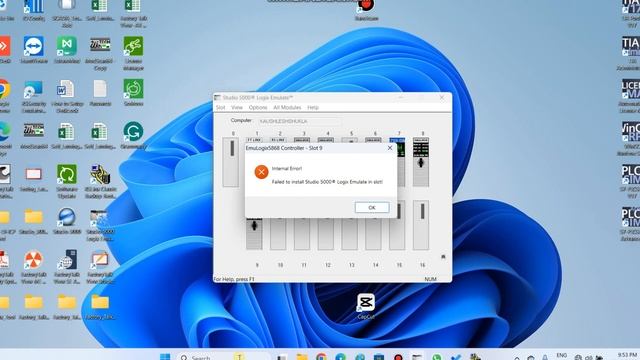The image size is (640, 360).
Task: Open Chrome from the taskbar
Action: tap(322, 357)
